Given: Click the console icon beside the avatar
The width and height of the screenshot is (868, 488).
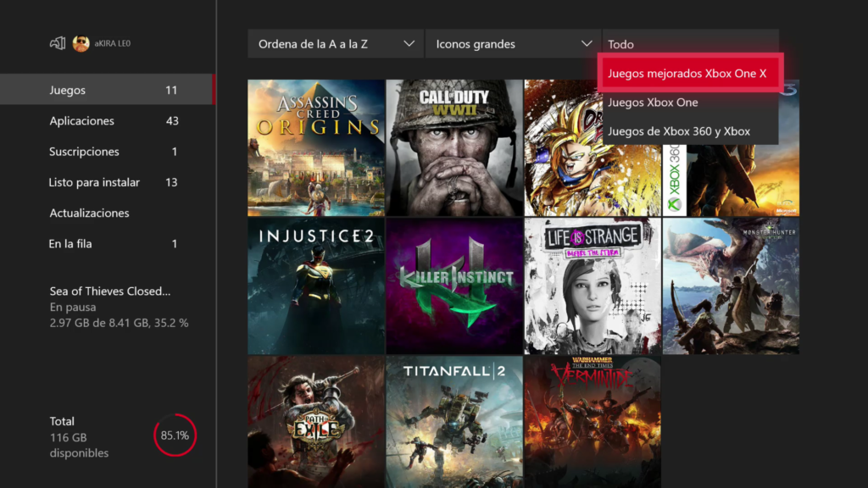Looking at the screenshot, I should tap(58, 43).
